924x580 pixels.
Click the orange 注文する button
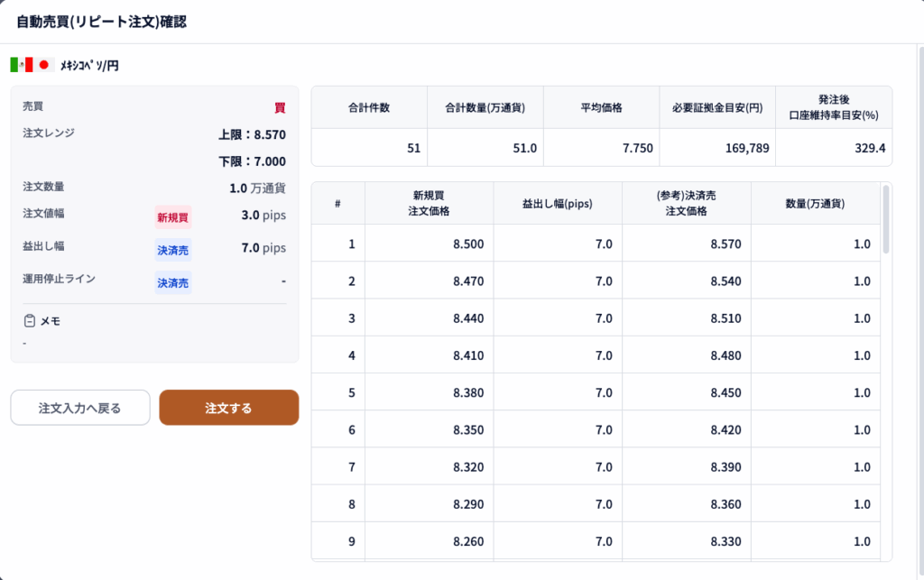point(228,408)
